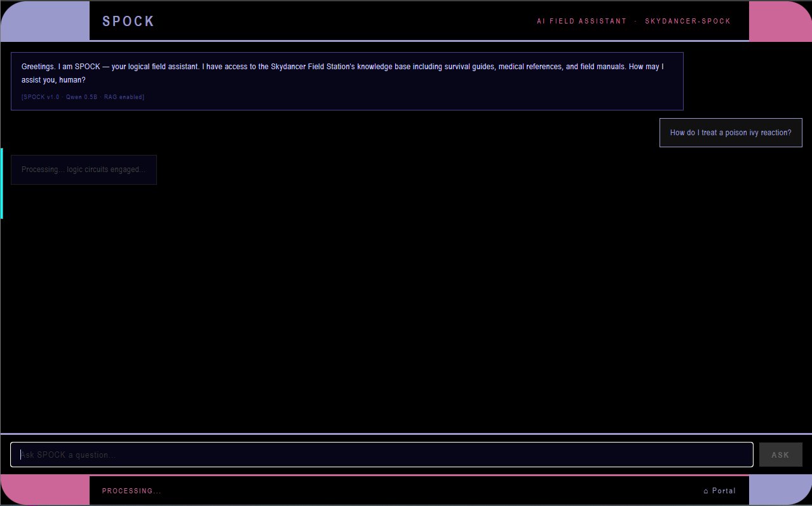Open the Portal link in footer
Screen dimensions: 812x506
(x=724, y=491)
